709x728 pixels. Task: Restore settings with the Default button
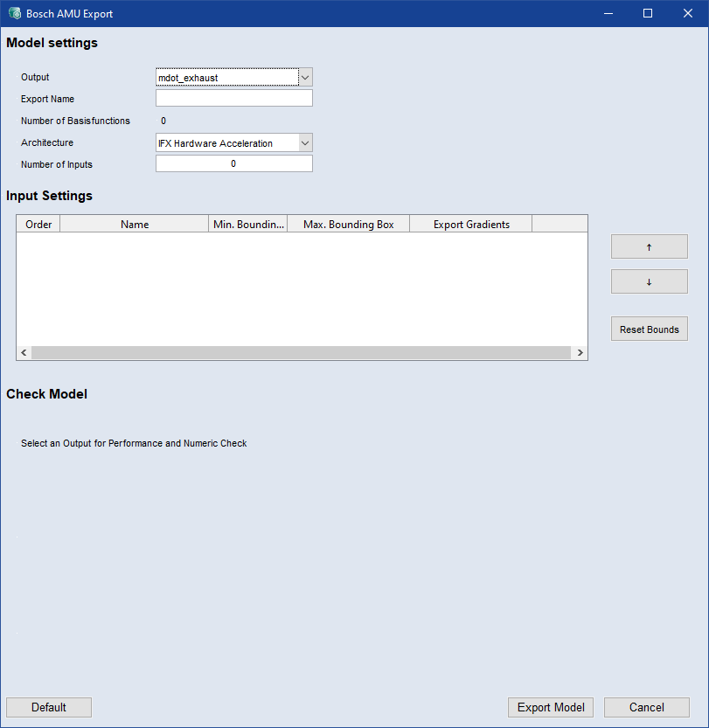[x=49, y=707]
